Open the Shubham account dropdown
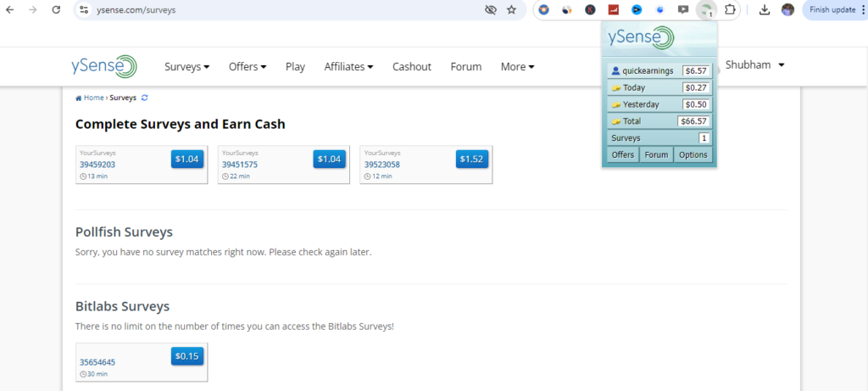The image size is (868, 391). coord(755,64)
